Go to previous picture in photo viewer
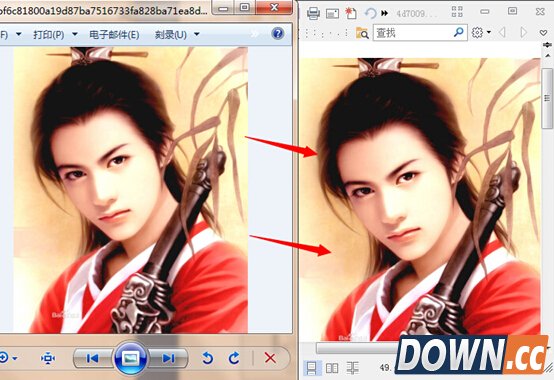554x380 pixels. pyautogui.click(x=93, y=358)
